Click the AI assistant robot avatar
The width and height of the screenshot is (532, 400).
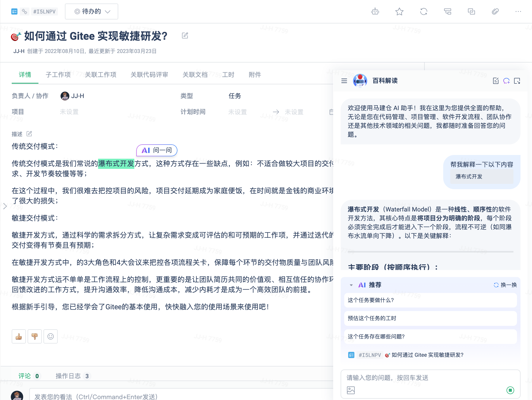(x=360, y=81)
